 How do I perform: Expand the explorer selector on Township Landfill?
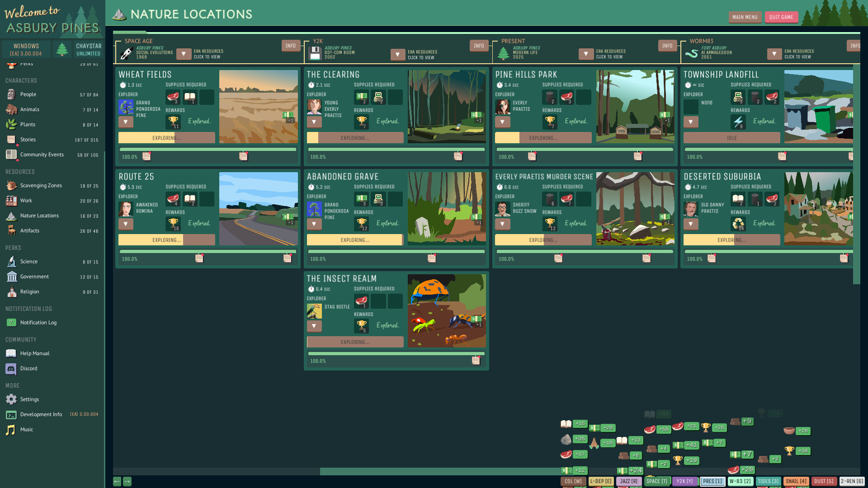point(691,122)
